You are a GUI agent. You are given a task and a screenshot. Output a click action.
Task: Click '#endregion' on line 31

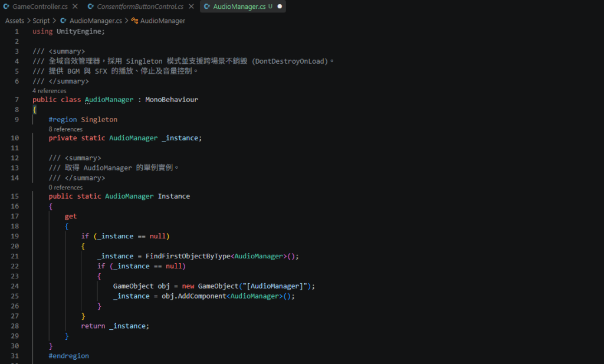coord(68,356)
